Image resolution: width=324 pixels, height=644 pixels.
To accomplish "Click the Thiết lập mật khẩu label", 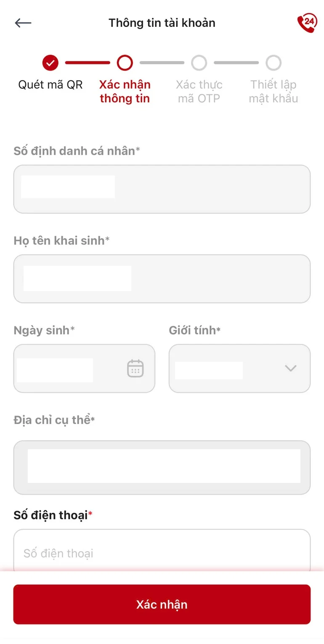I will 274,91.
